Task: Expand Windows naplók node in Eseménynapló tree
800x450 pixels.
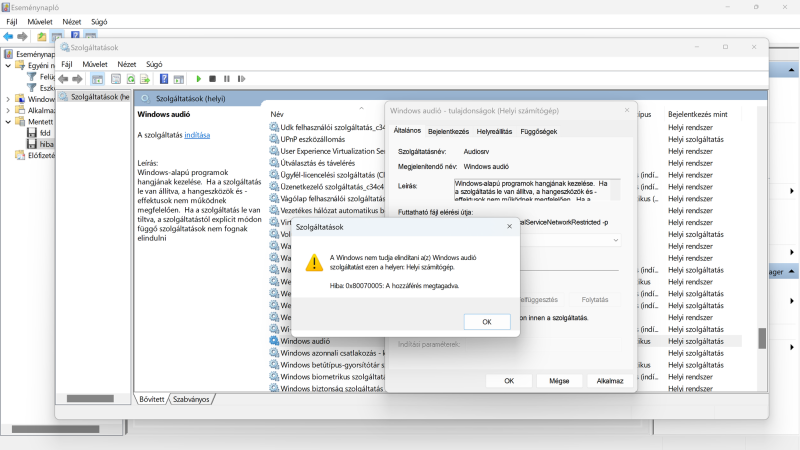Action: coord(8,99)
